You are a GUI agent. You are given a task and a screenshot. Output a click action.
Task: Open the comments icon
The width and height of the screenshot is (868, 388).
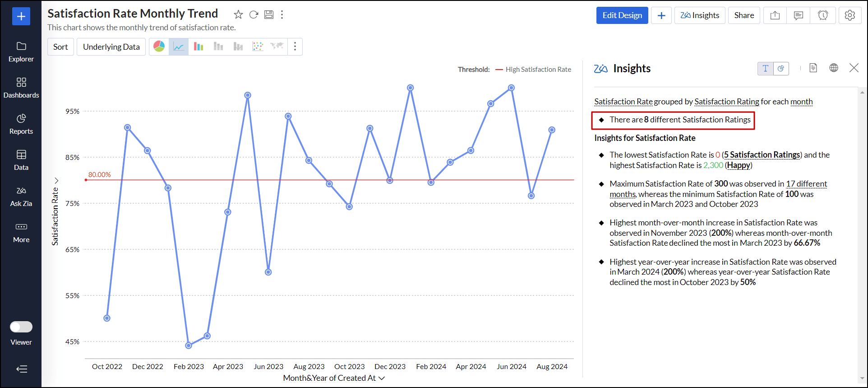tap(798, 15)
